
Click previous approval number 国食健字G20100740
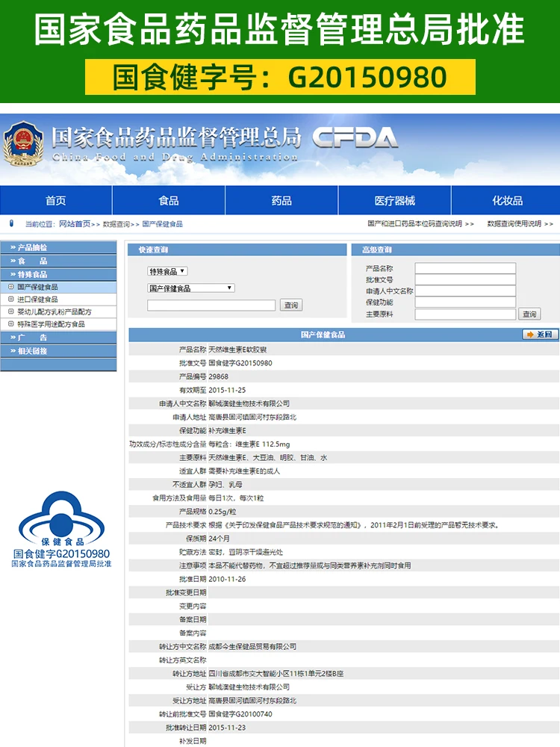pyautogui.click(x=240, y=714)
